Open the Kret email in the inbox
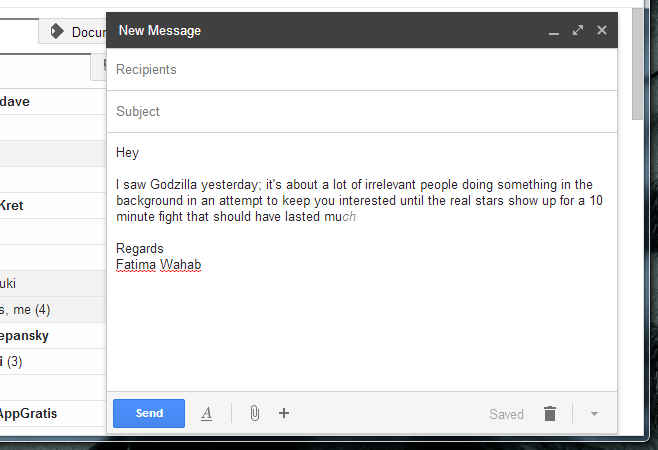The width and height of the screenshot is (658, 450). (x=53, y=205)
